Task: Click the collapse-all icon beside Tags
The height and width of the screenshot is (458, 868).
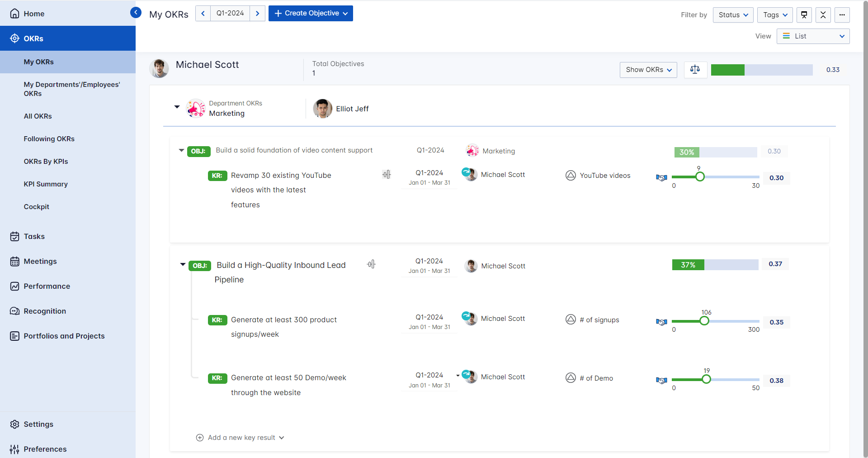Action: tap(823, 15)
